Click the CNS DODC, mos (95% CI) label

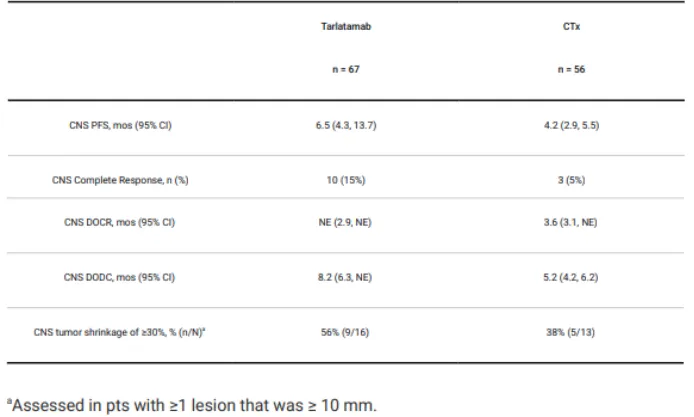(120, 277)
